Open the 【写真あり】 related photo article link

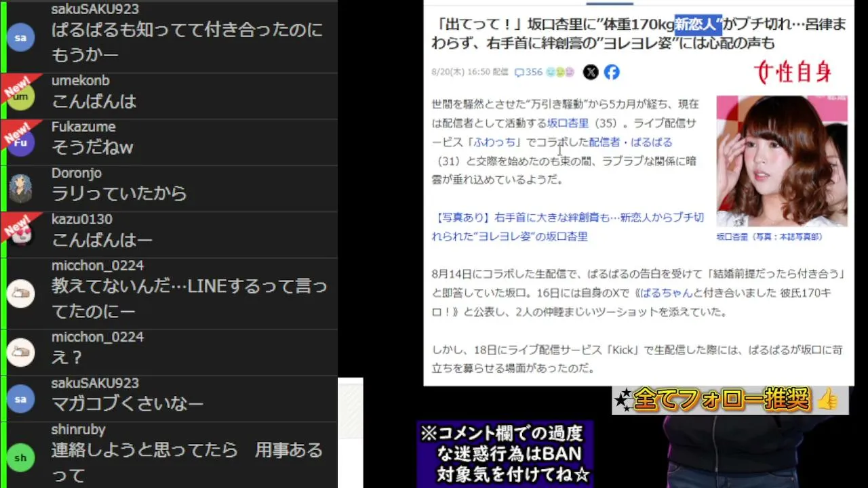568,227
